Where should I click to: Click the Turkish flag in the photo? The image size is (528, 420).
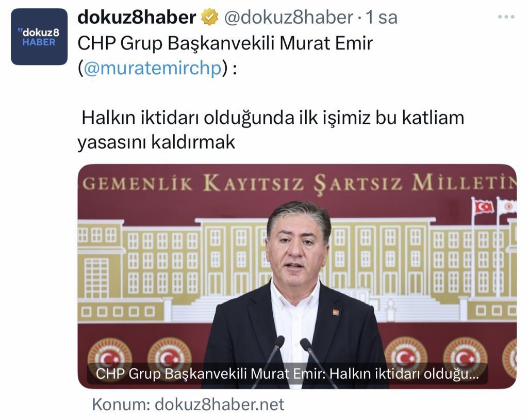484,206
